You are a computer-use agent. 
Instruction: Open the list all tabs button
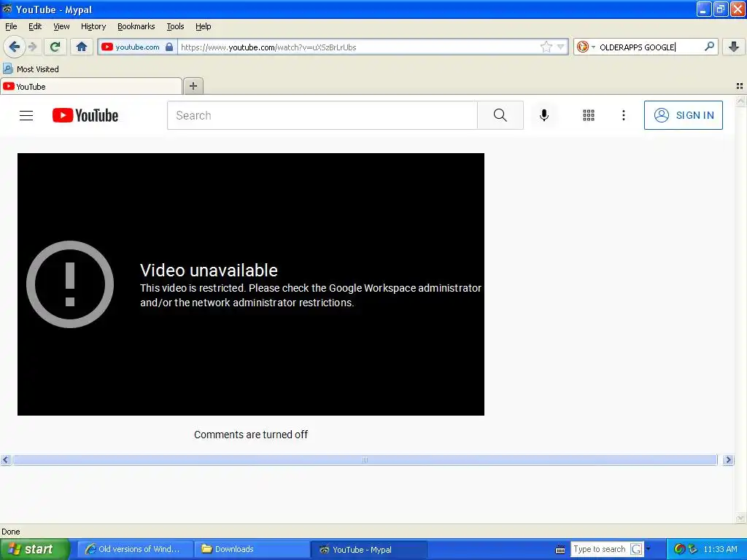coord(740,86)
